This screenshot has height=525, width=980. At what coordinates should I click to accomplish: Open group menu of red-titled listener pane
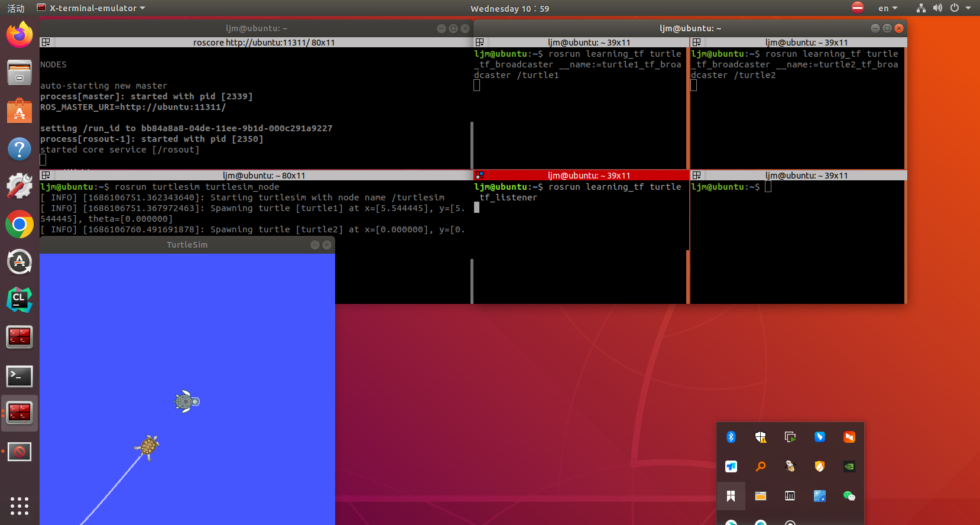[479, 176]
